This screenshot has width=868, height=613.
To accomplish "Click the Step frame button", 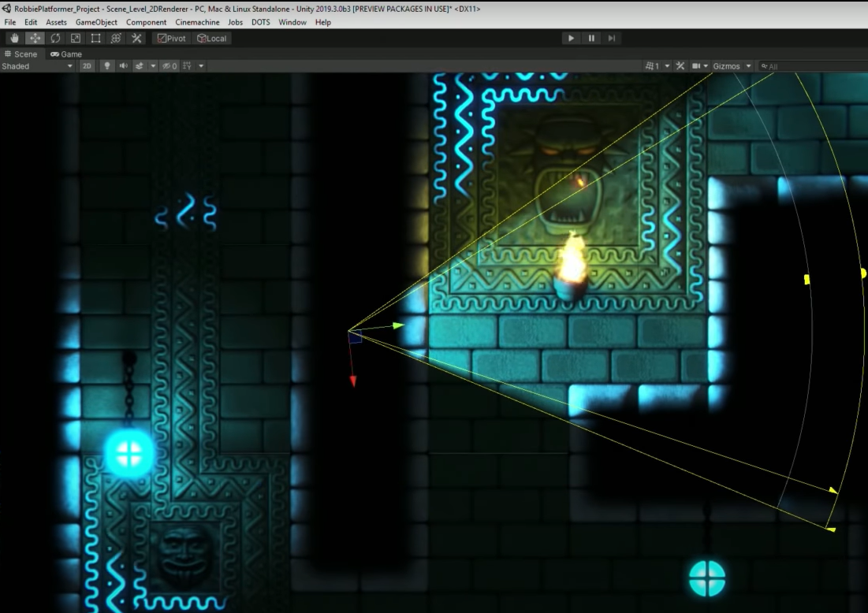I will 611,37.
